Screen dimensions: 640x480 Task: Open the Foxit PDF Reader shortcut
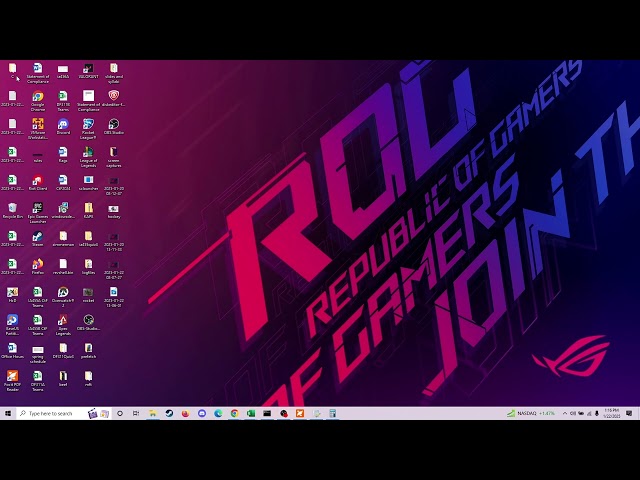[13, 381]
